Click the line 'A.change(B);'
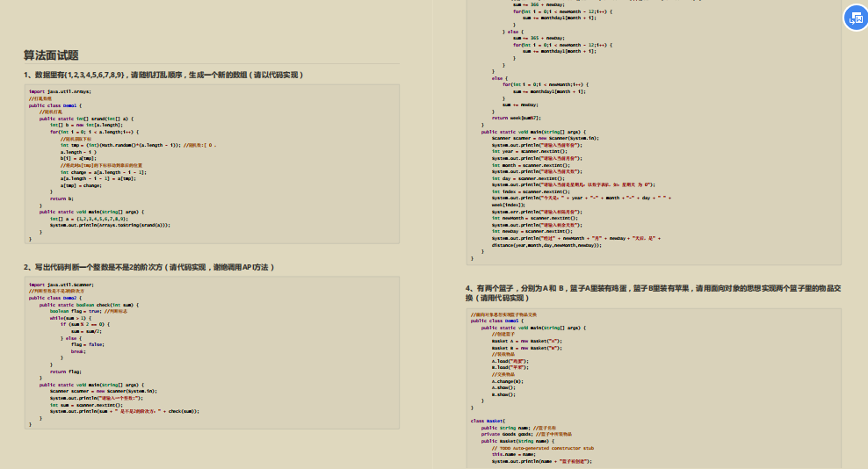868x469 pixels. pos(507,381)
